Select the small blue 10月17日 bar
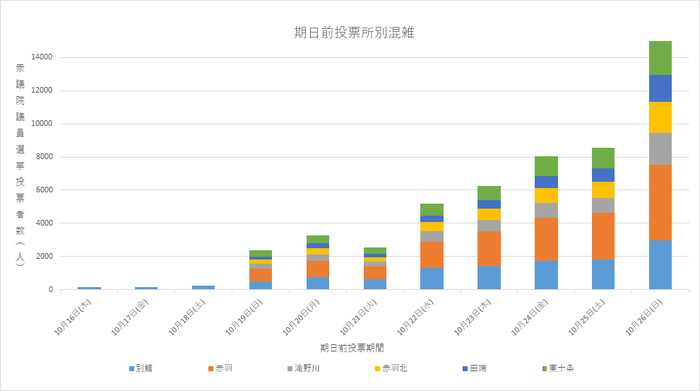 click(x=146, y=288)
